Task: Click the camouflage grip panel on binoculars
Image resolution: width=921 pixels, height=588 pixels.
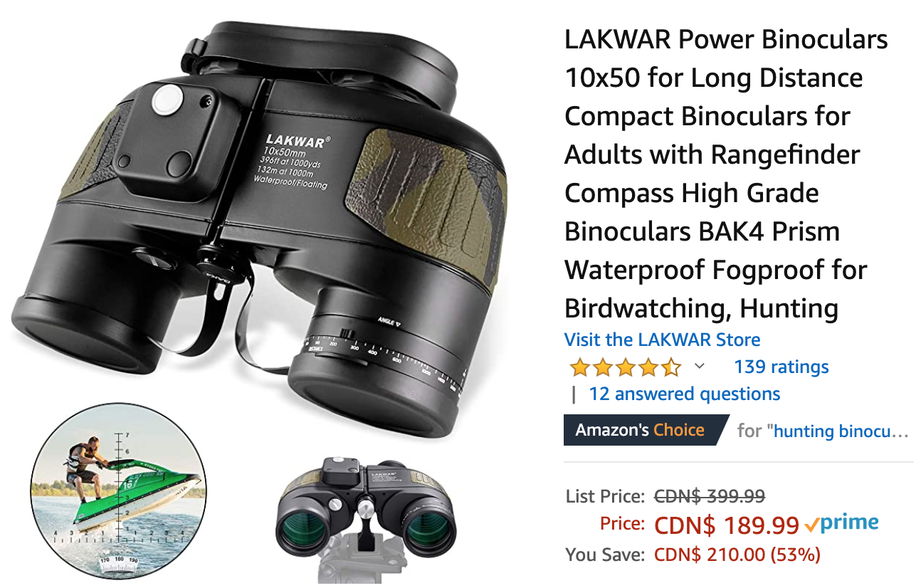Action: click(x=426, y=206)
